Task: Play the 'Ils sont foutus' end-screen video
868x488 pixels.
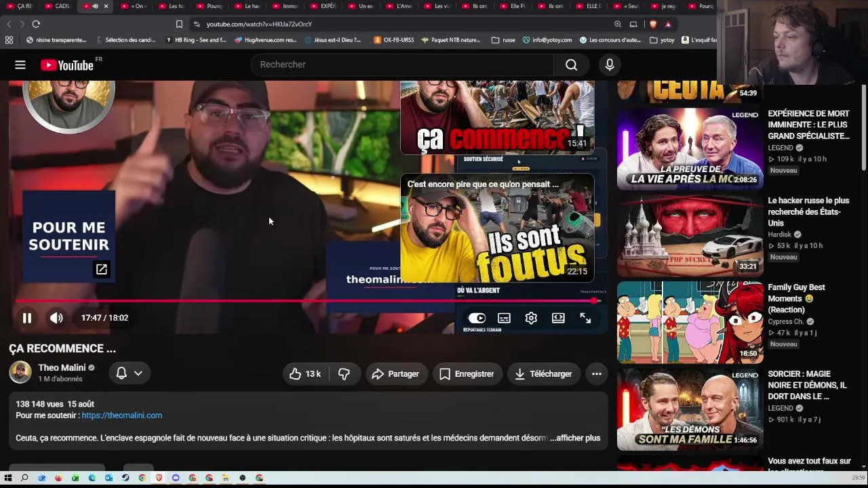Action: coord(497,228)
